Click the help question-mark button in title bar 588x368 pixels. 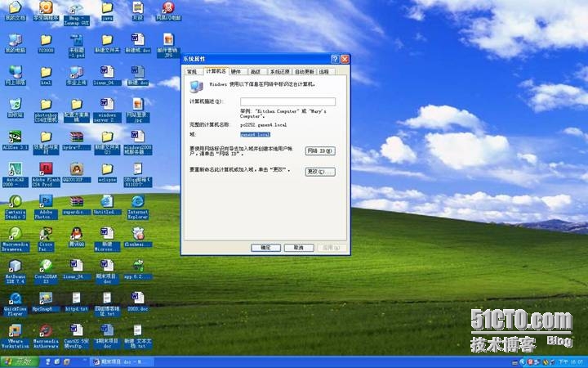tap(335, 59)
